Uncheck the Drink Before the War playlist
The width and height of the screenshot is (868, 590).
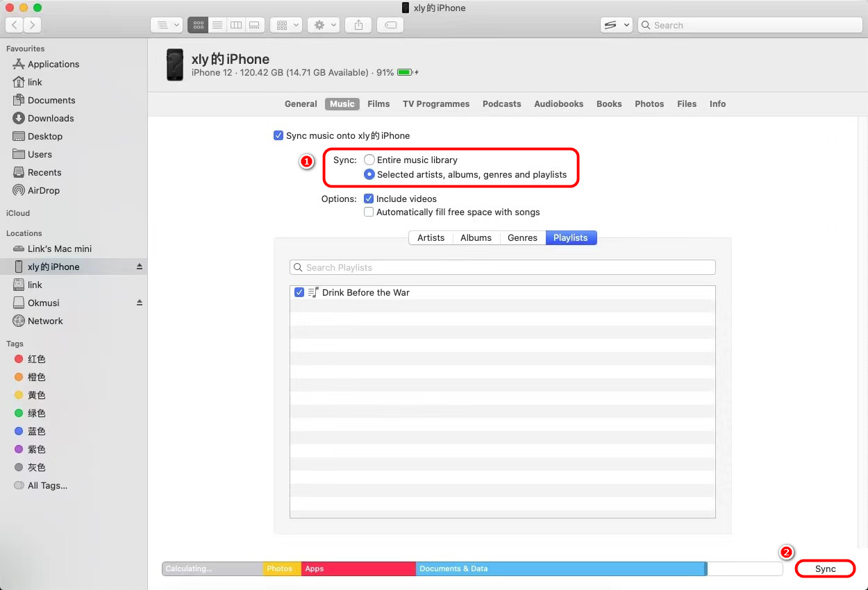click(299, 292)
